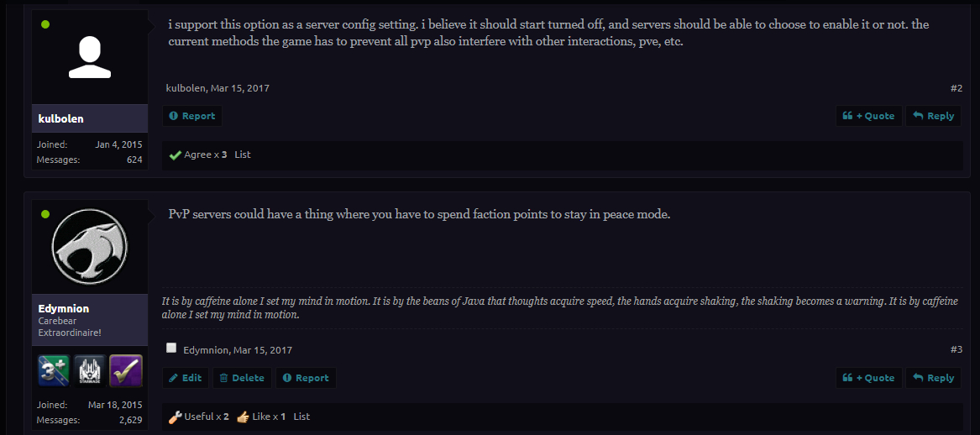Quote kulbolen's post #2
This screenshot has height=435, width=980.
click(869, 116)
